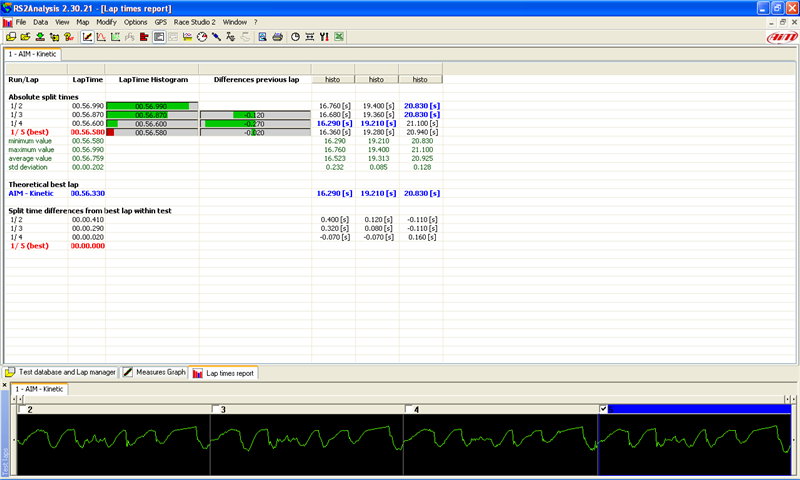Open the View menu
The width and height of the screenshot is (800, 480).
pyautogui.click(x=62, y=22)
